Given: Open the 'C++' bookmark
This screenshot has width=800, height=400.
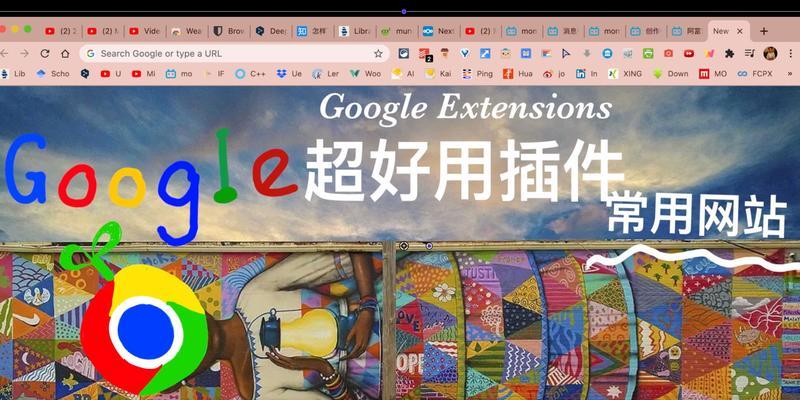Looking at the screenshot, I should (250, 74).
